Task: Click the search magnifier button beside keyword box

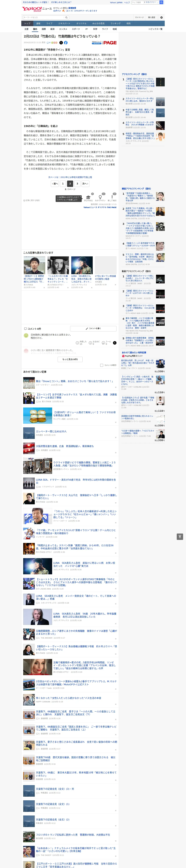Action: click(66, 18)
